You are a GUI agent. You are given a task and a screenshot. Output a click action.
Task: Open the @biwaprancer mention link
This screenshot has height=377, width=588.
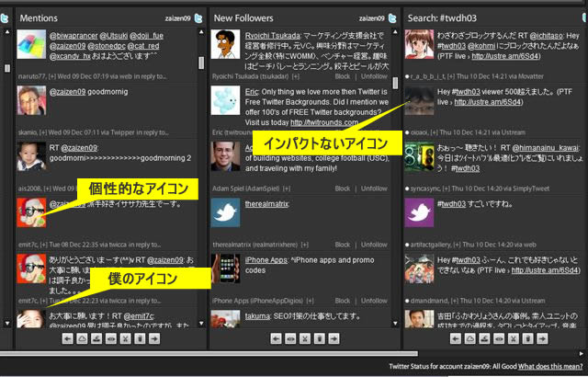point(73,36)
